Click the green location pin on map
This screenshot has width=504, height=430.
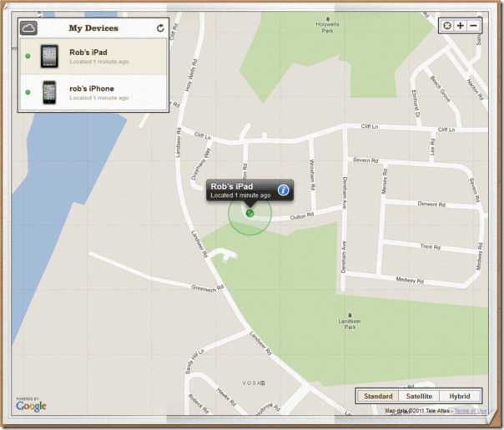pyautogui.click(x=249, y=213)
